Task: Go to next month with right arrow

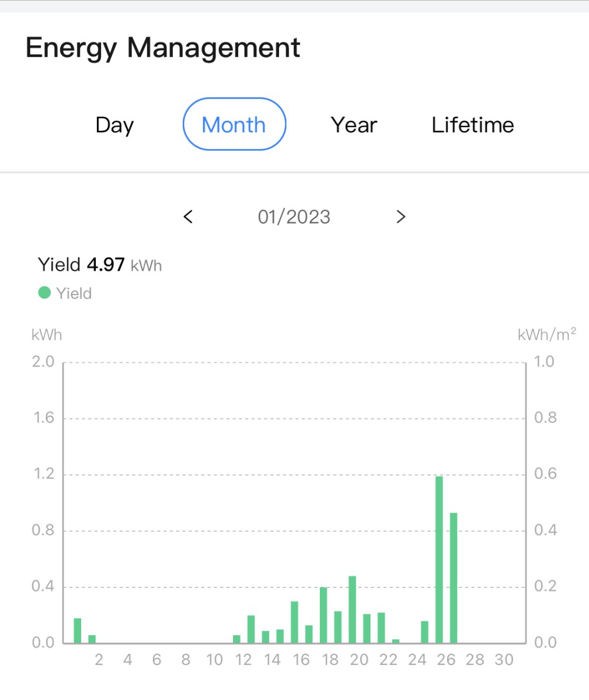Action: 400,216
